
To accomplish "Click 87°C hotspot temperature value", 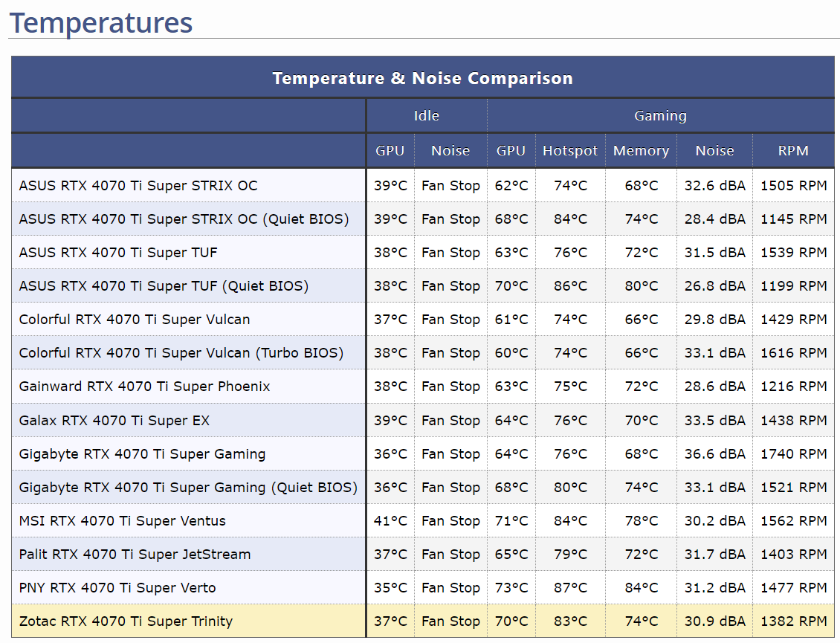I will [x=570, y=588].
